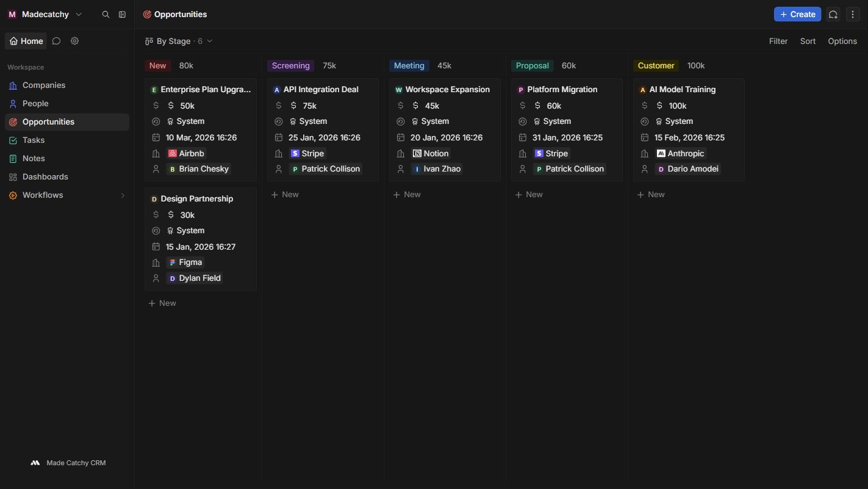Open People in the sidebar
Viewport: 868px width, 489px height.
click(x=67, y=104)
